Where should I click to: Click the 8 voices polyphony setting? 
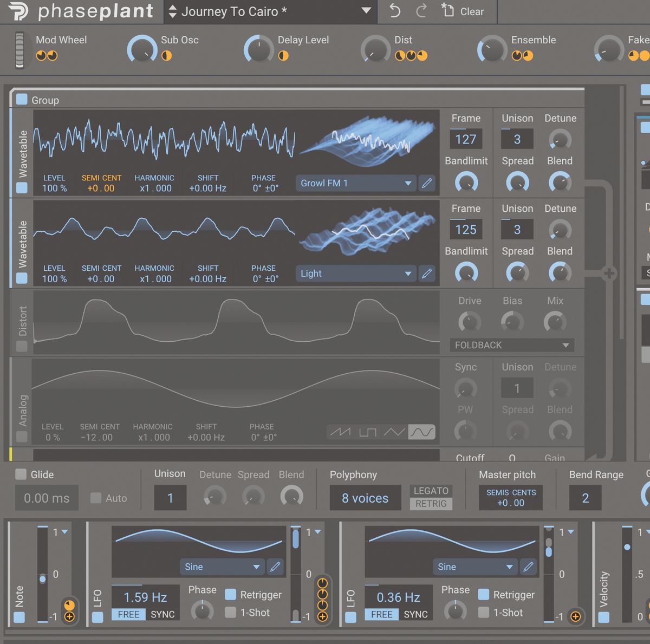point(365,498)
